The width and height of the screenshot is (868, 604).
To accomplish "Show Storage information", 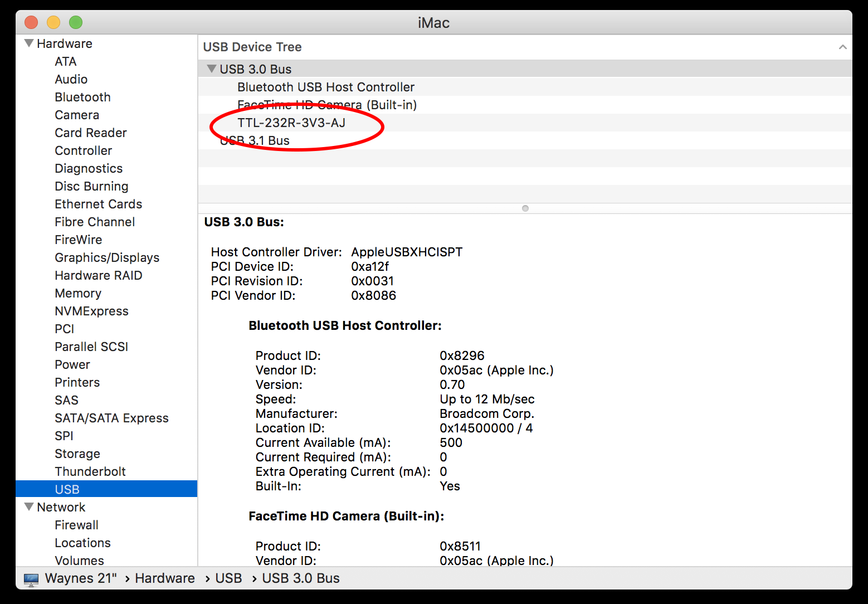I will click(77, 454).
